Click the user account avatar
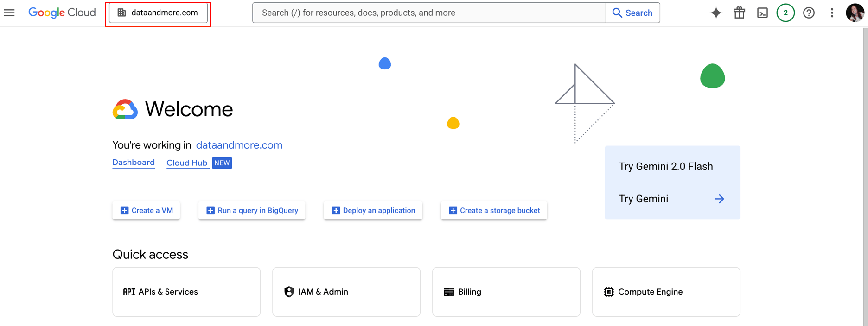 tap(855, 13)
